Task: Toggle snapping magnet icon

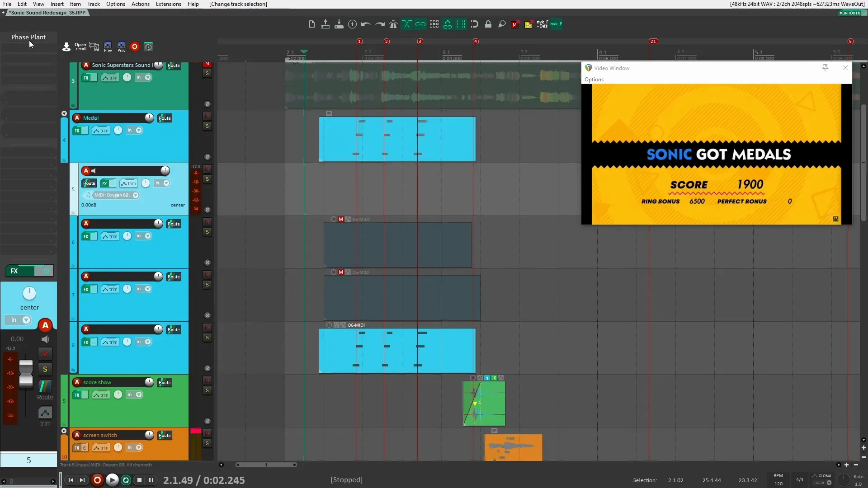Action: pyautogui.click(x=475, y=24)
